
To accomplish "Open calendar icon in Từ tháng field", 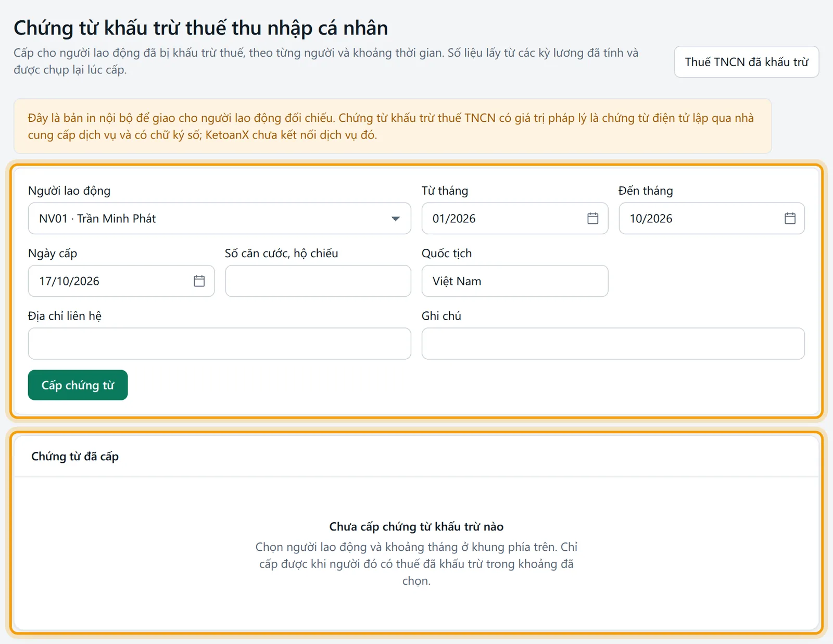I will pyautogui.click(x=592, y=219).
